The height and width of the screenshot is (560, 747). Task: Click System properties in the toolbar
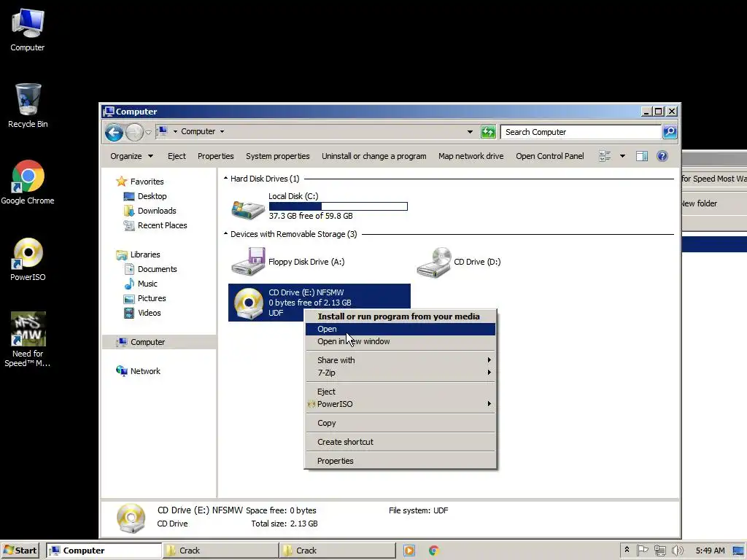277,156
